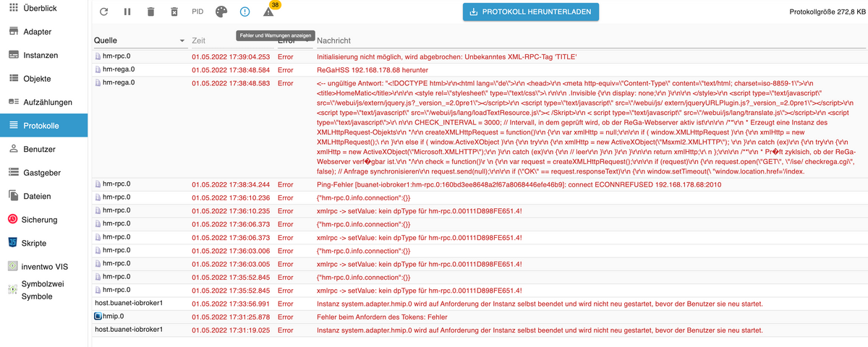Open the color palette icon
Viewport: 868px width, 347px height.
[x=221, y=12]
